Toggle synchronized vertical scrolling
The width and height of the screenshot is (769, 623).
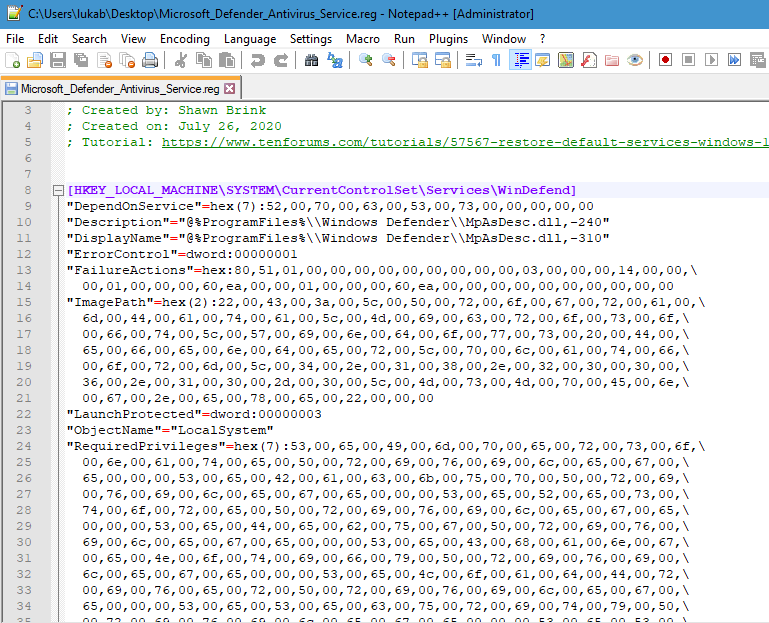(419, 60)
